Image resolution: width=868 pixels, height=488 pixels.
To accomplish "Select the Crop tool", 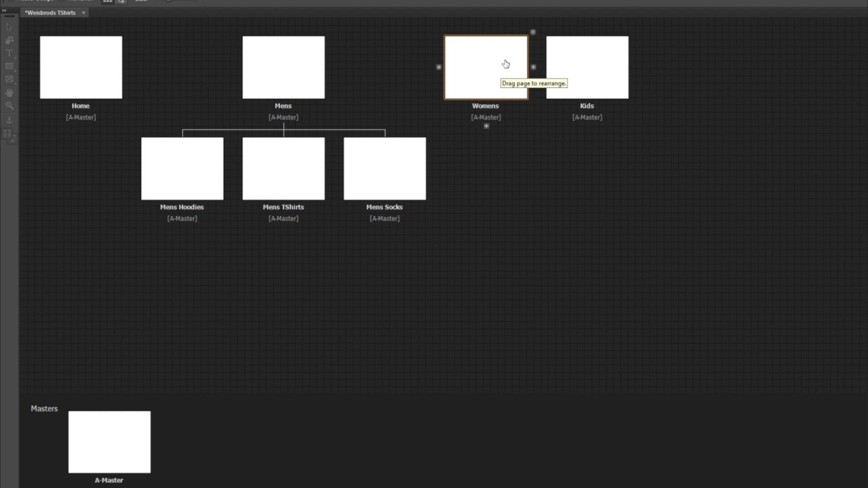I will pyautogui.click(x=9, y=40).
